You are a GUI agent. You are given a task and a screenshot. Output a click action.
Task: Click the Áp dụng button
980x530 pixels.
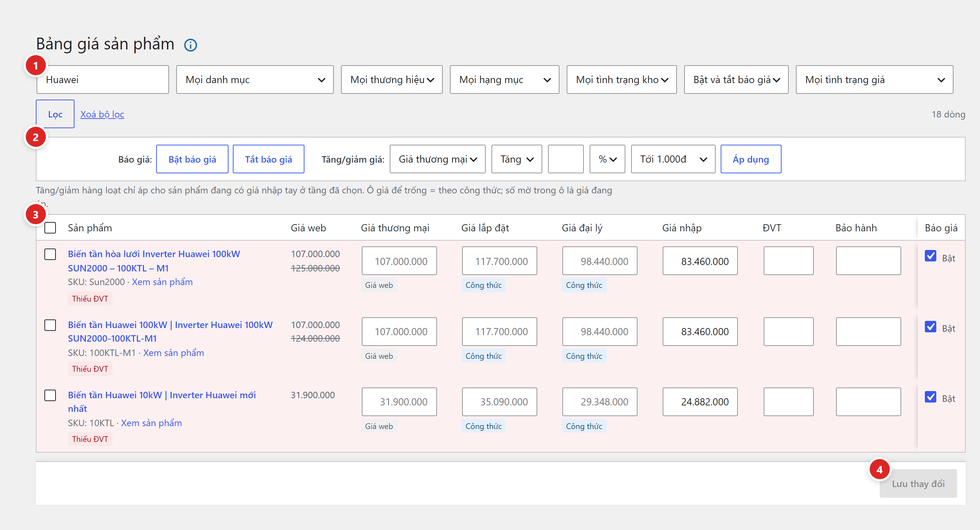(751, 159)
